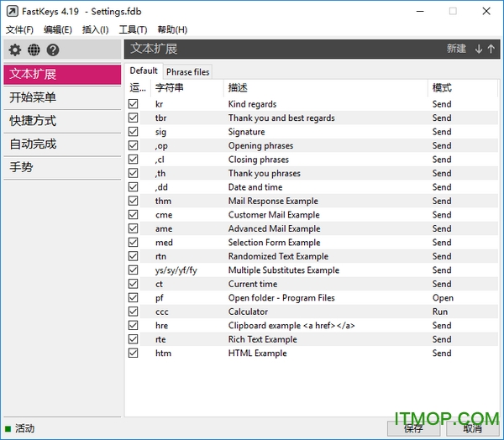Image resolution: width=504 pixels, height=440 pixels.
Task: Click the 取消 cancel button
Action: pyautogui.click(x=472, y=428)
